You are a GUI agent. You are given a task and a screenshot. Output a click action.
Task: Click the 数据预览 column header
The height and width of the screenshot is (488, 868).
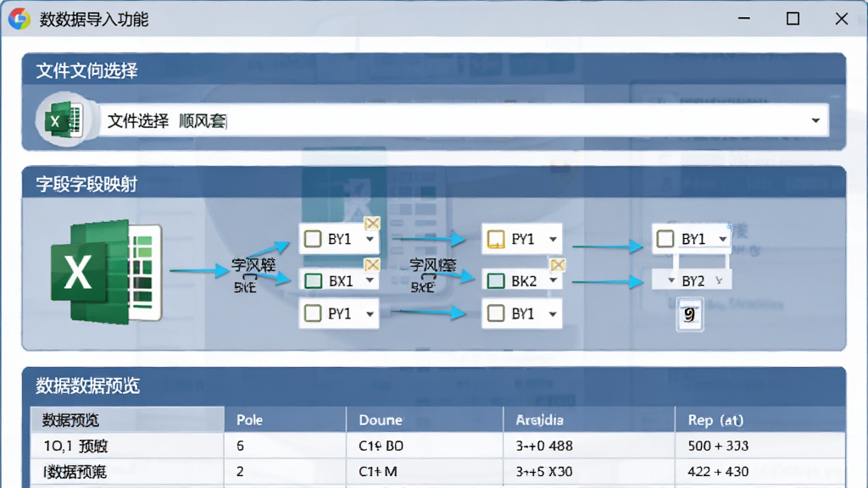(x=127, y=420)
